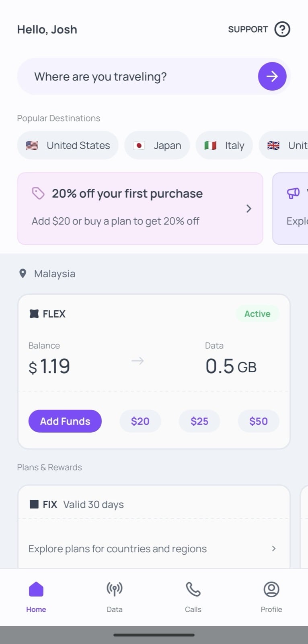Select the Japan destination chip

coord(157,145)
